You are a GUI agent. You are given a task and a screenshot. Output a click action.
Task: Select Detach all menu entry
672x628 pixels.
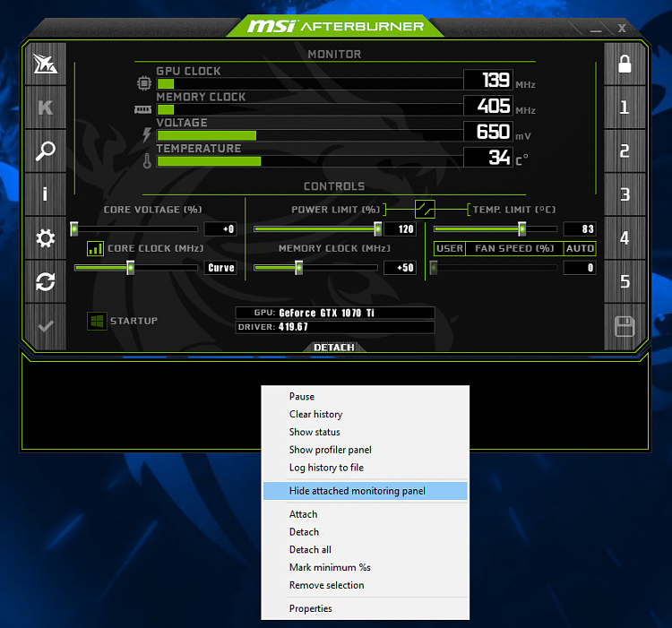(366, 549)
